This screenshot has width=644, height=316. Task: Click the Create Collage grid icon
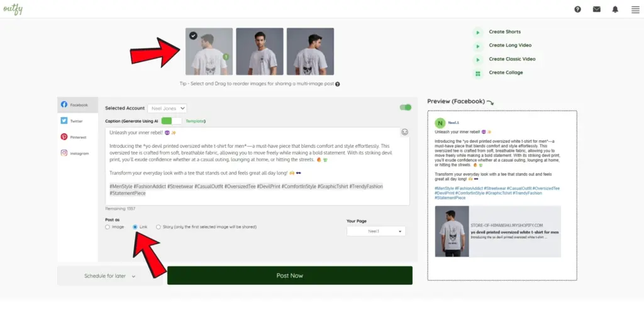pos(478,74)
